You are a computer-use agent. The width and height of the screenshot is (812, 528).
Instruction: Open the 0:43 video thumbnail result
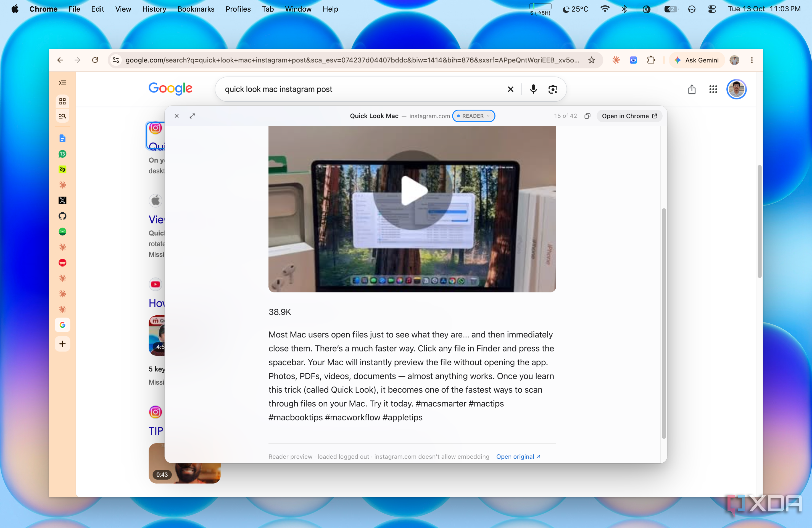click(184, 463)
